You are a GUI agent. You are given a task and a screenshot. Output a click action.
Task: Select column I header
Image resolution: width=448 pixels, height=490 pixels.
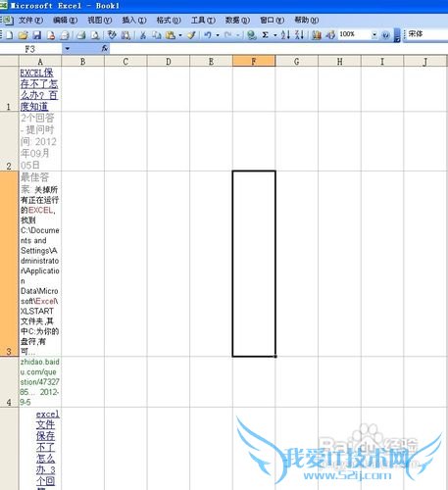[382, 61]
